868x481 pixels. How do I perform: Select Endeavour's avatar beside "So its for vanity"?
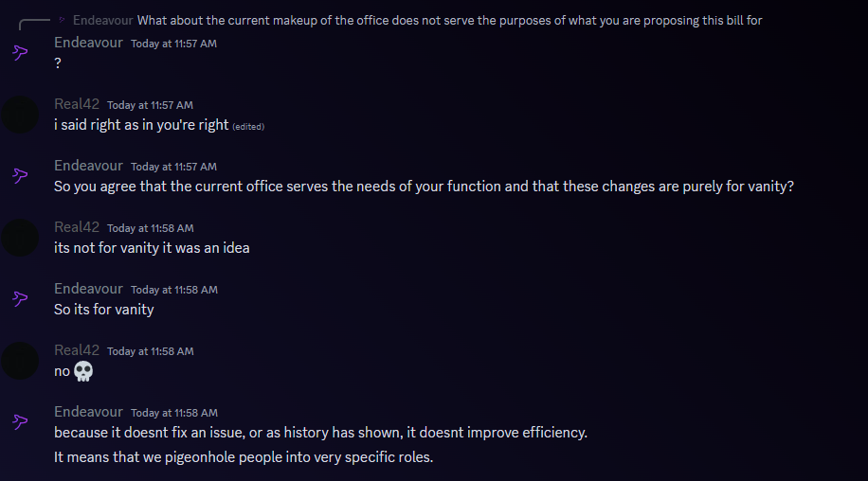pyautogui.click(x=20, y=299)
